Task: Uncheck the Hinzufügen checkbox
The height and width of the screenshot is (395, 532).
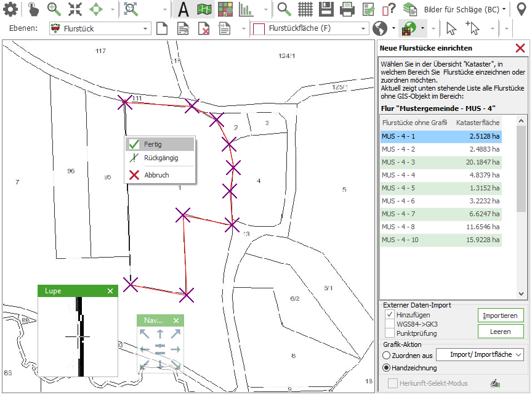Action: click(390, 315)
